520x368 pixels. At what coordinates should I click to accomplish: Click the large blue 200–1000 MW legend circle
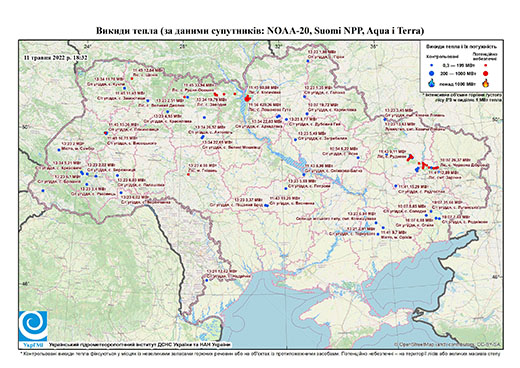click(x=432, y=73)
